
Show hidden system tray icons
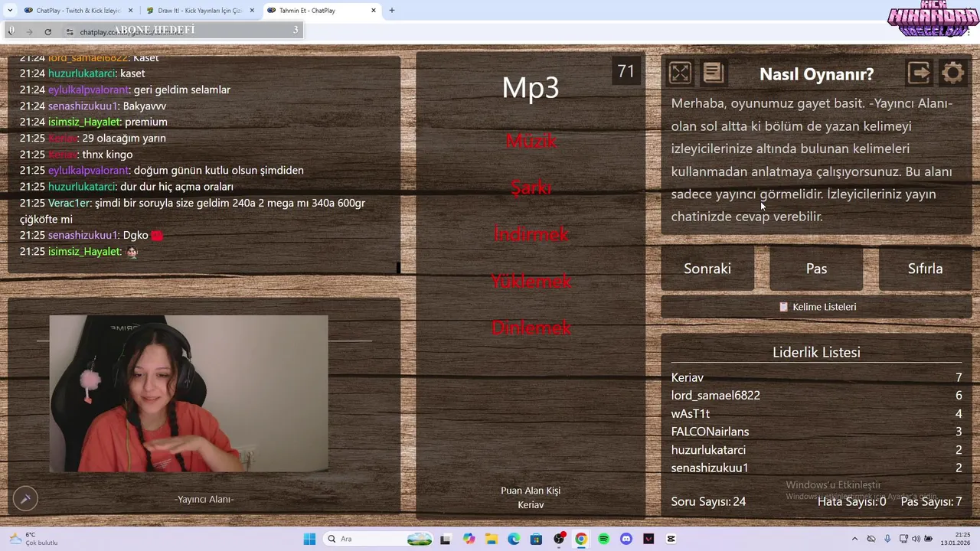(x=855, y=539)
